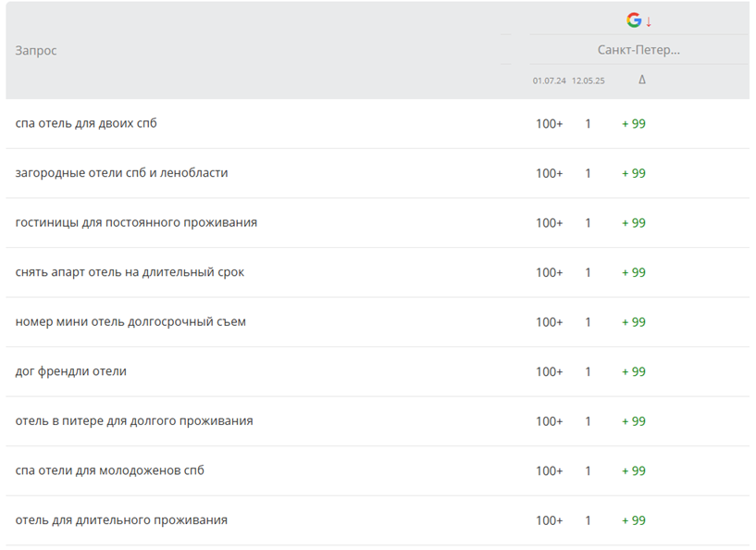Viewport: 756px width, 550px height.
Task: Select 'гостиницы для постоянного проживания' query
Action: click(136, 222)
